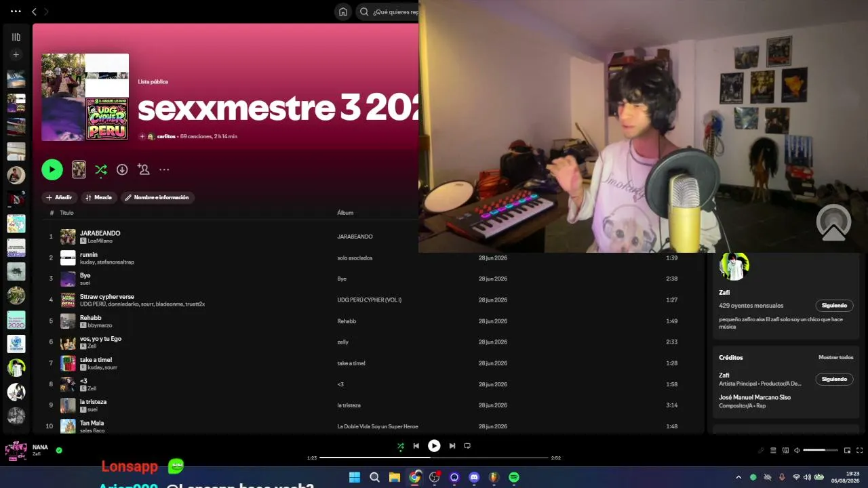Image resolution: width=868 pixels, height=488 pixels.
Task: Open album solo asociados
Action: coord(355,258)
